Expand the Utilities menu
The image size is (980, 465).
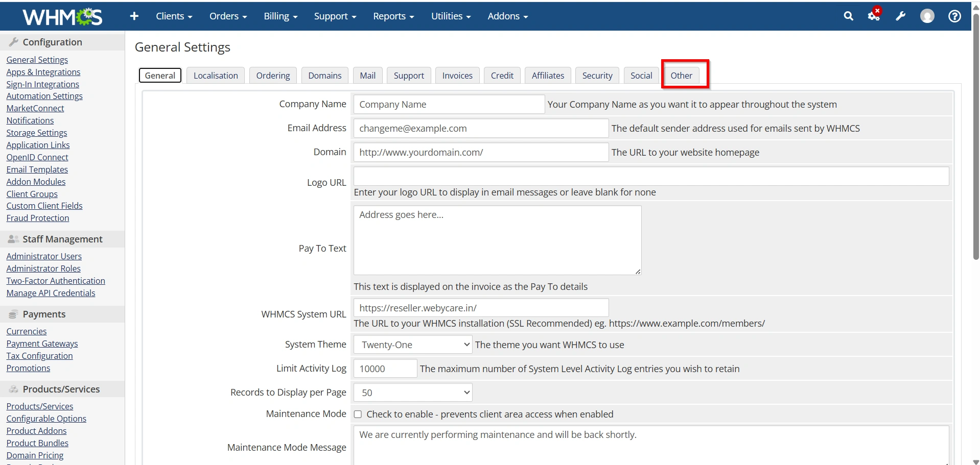click(451, 16)
